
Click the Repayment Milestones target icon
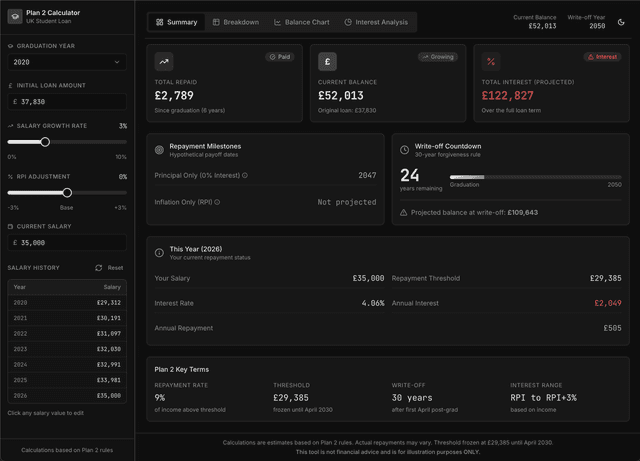tap(160, 150)
